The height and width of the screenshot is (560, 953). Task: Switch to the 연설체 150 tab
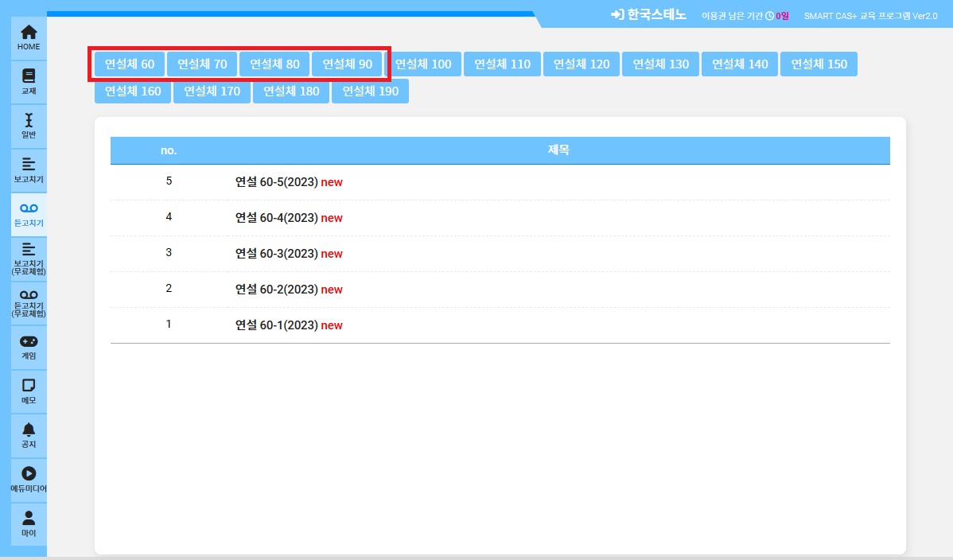pyautogui.click(x=819, y=64)
